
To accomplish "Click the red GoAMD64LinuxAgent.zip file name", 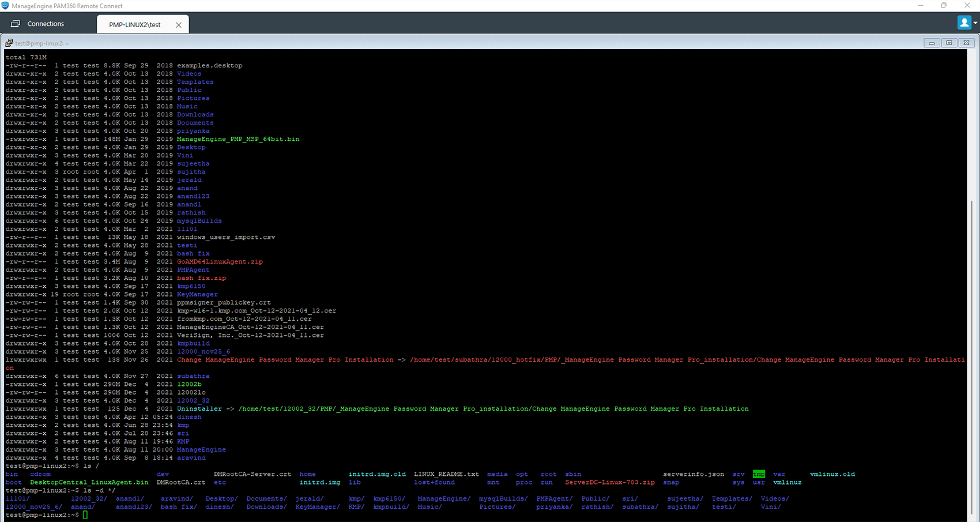I will 220,262.
